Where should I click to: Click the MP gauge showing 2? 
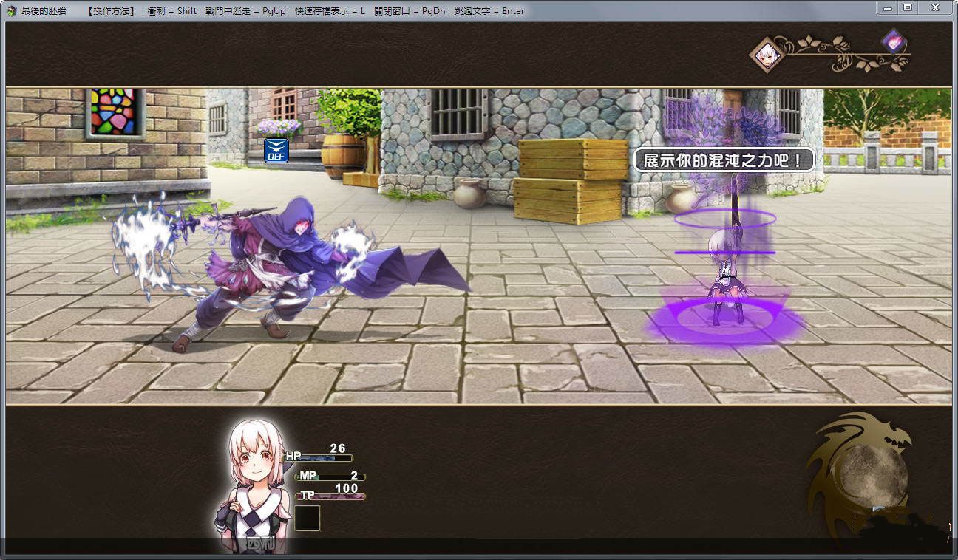tap(330, 477)
